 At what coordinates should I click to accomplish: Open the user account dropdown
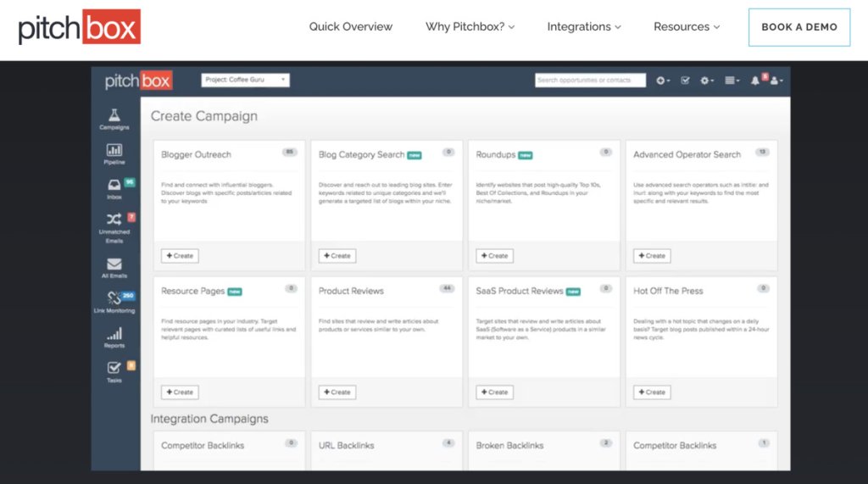pyautogui.click(x=776, y=81)
